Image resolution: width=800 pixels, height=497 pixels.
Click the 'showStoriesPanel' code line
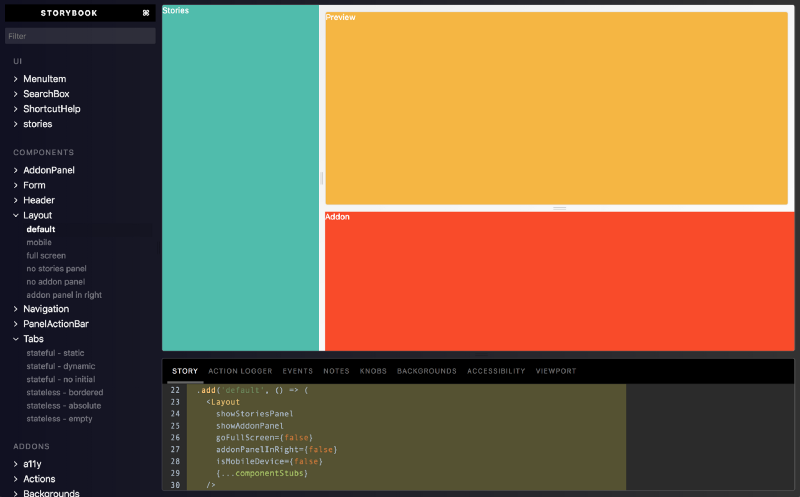tap(254, 414)
